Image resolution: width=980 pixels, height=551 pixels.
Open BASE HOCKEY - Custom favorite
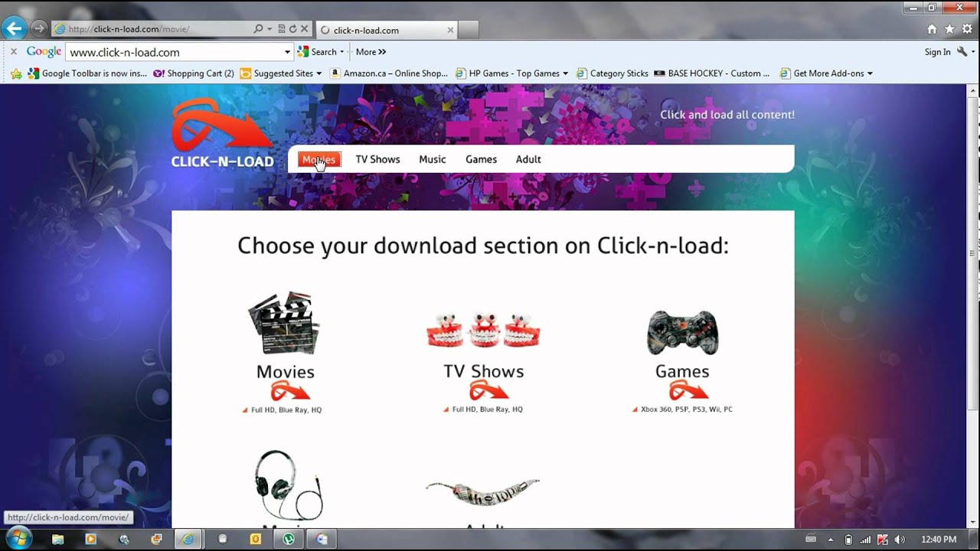coord(712,73)
